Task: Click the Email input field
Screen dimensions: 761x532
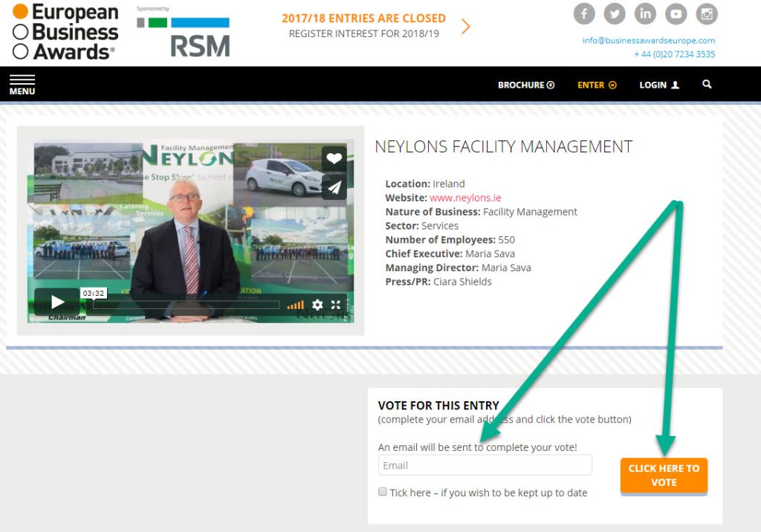Action: [485, 465]
